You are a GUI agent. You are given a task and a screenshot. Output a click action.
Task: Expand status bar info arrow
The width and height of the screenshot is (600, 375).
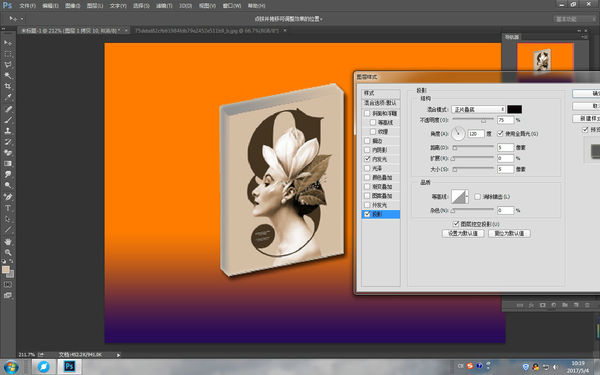tap(118, 355)
